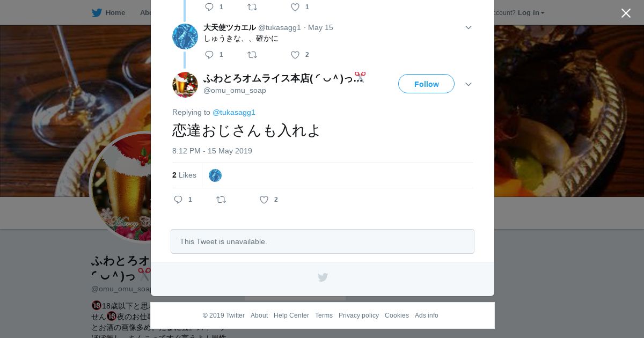Screen dimensions: 644x338
Task: Open the Log in dropdown
Action: (x=531, y=12)
